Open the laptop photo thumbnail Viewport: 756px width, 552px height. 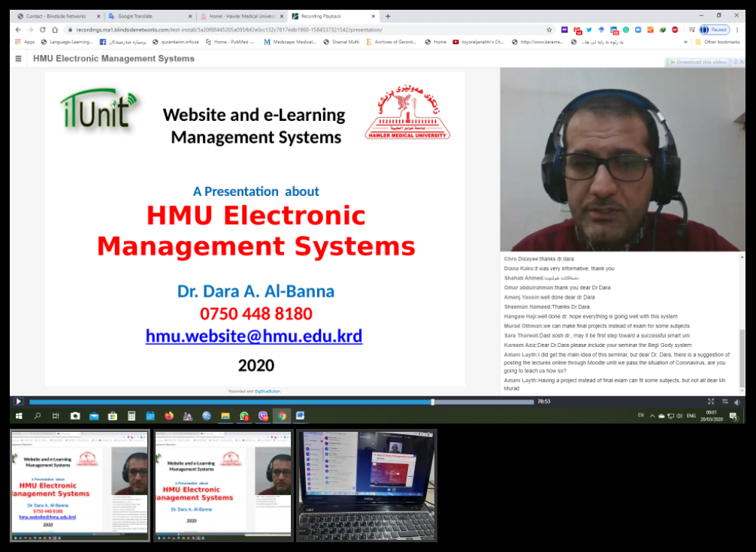click(367, 485)
